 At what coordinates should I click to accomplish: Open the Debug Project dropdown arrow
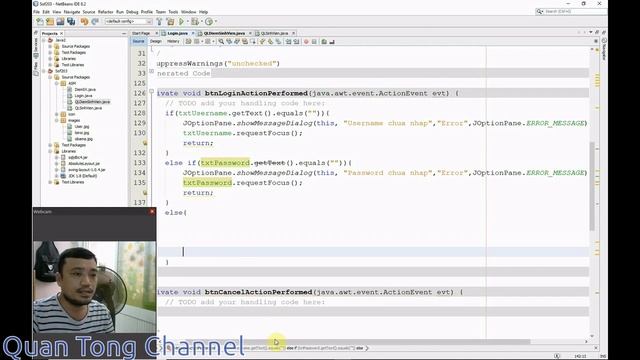coord(202,22)
